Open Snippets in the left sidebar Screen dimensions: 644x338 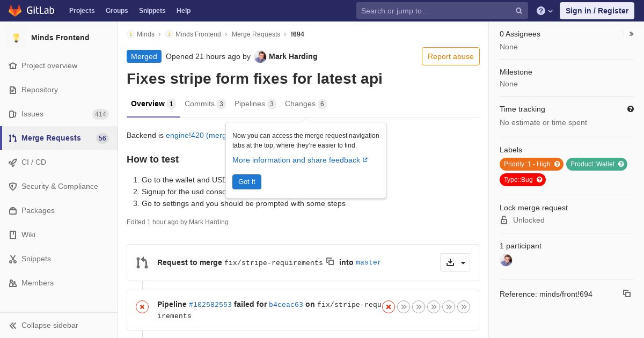(36, 259)
